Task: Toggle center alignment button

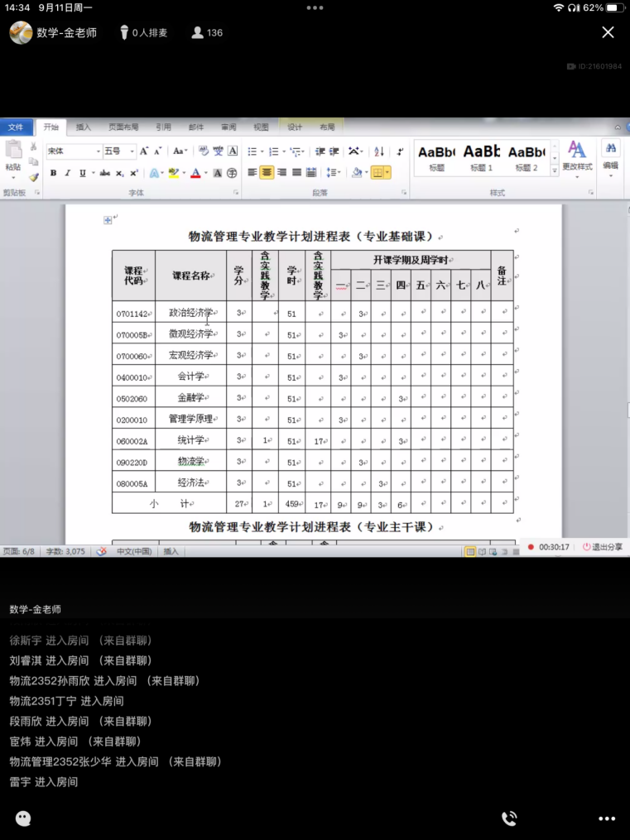Action: click(267, 173)
